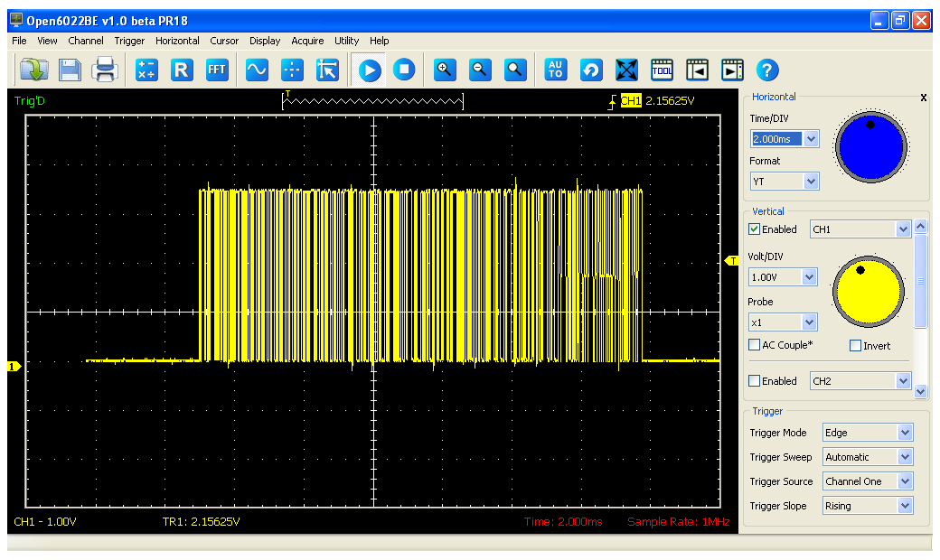The width and height of the screenshot is (940, 560).
Task: Click the waveform buffer overview bar
Action: pos(372,100)
